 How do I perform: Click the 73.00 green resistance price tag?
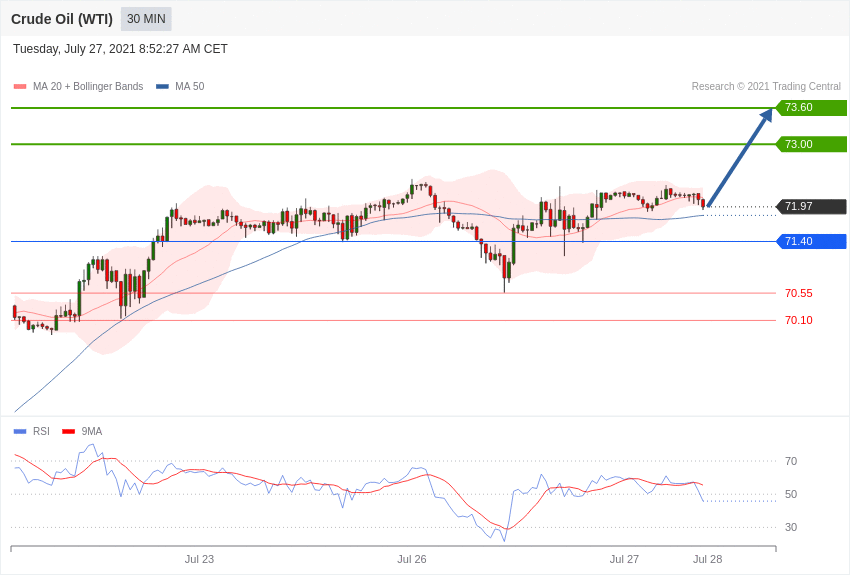pos(811,144)
